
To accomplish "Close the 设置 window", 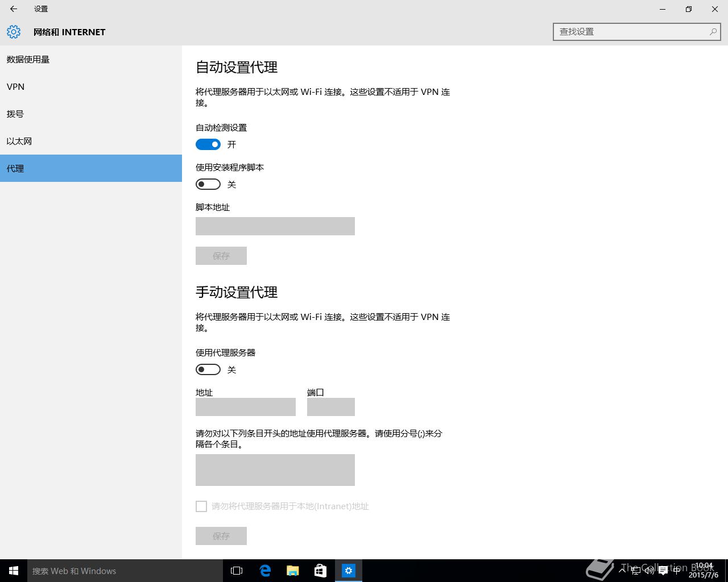I will click(715, 9).
